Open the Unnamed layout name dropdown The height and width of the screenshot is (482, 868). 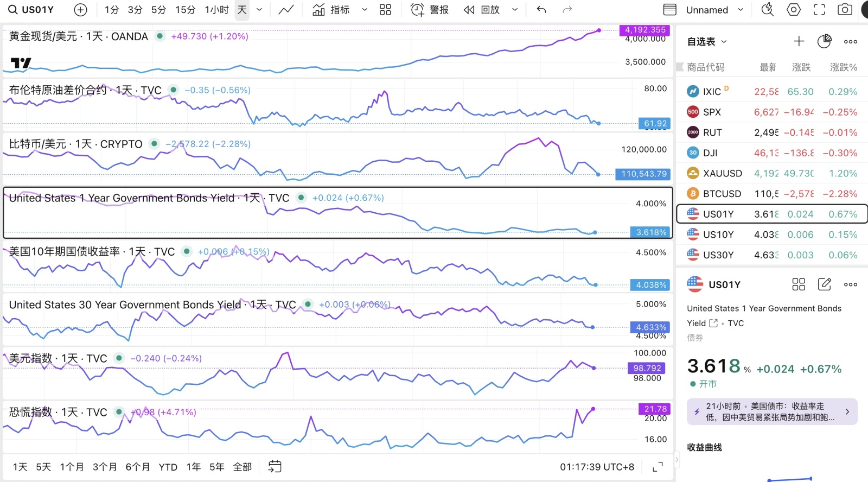coord(714,10)
